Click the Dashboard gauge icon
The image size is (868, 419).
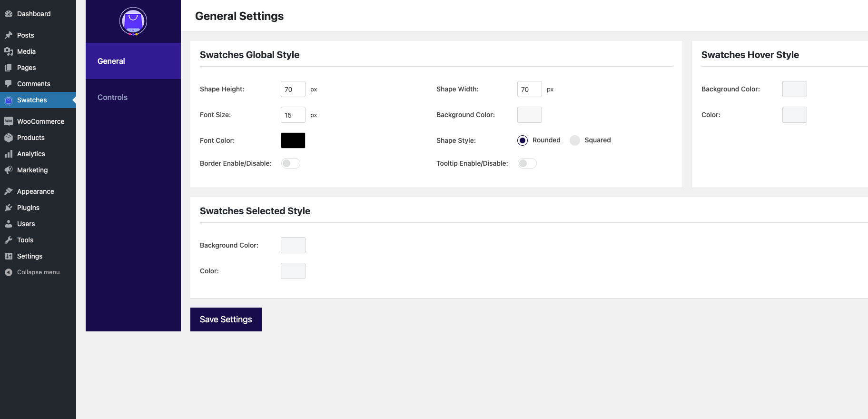[9, 14]
